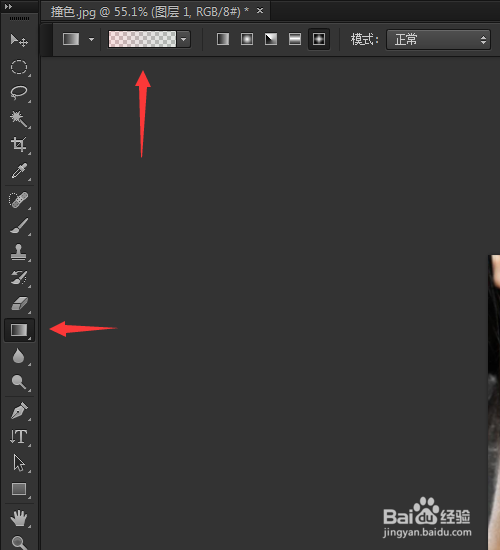Viewport: 500px width, 550px height.
Task: Select the Eraser tool
Action: [19, 304]
